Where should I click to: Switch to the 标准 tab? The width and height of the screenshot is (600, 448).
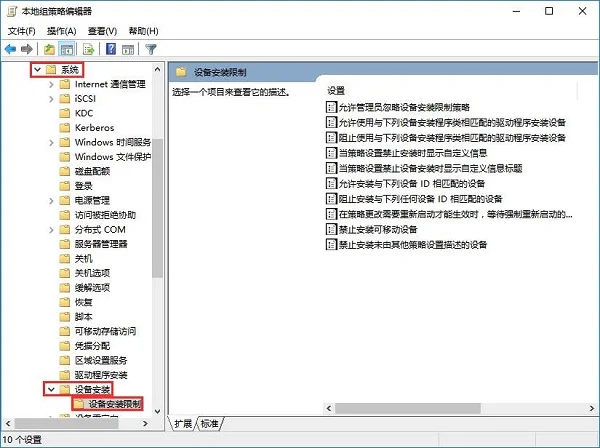click(209, 424)
